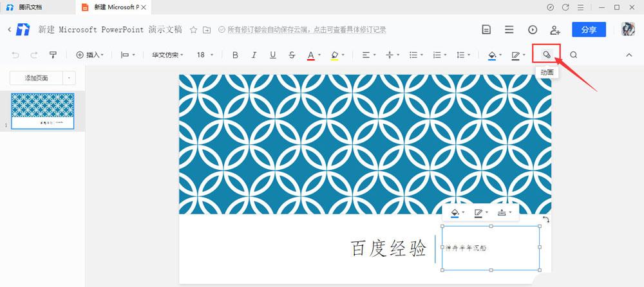This screenshot has height=287, width=644.
Task: Start slideshow with the play icon
Action: tap(532, 30)
